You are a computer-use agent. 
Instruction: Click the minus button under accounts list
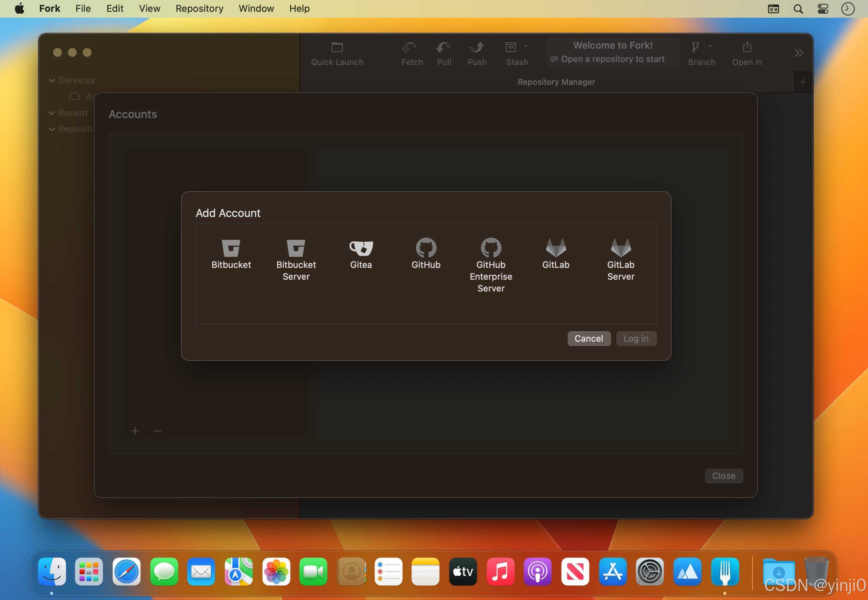[x=157, y=431]
